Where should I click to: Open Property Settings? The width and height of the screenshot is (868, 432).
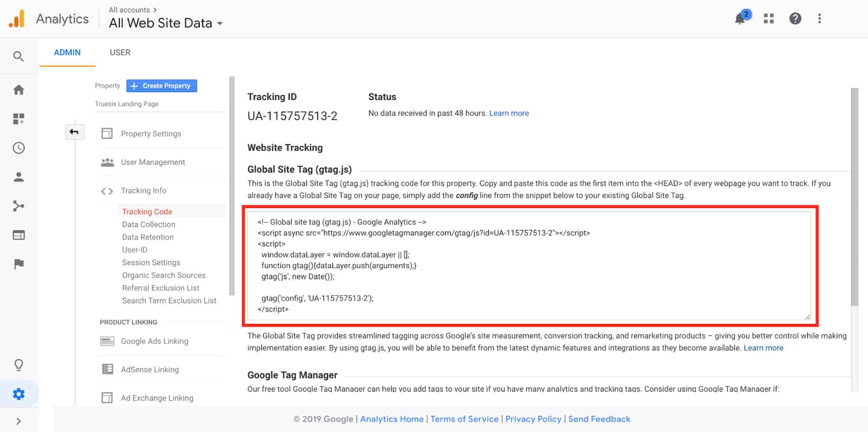[x=151, y=134]
